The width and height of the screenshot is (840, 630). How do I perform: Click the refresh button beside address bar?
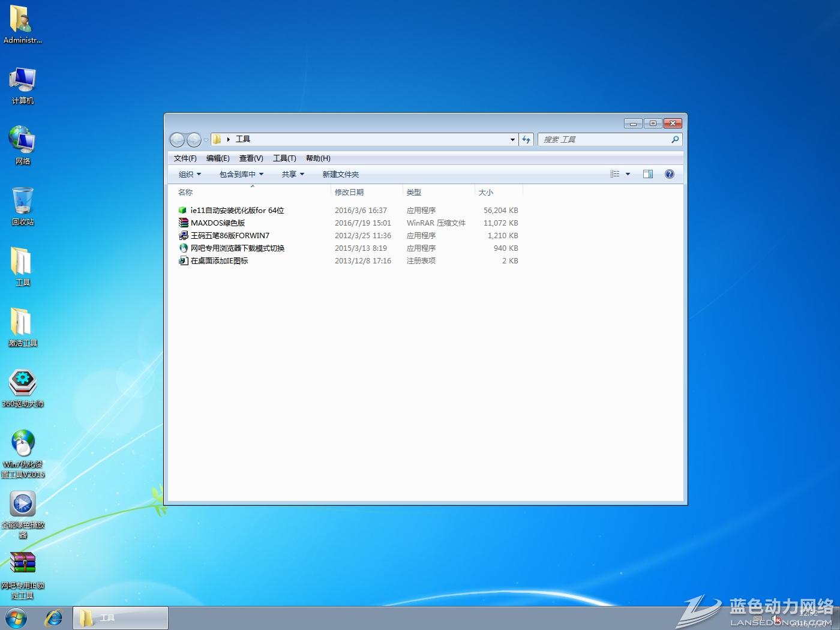pos(526,139)
